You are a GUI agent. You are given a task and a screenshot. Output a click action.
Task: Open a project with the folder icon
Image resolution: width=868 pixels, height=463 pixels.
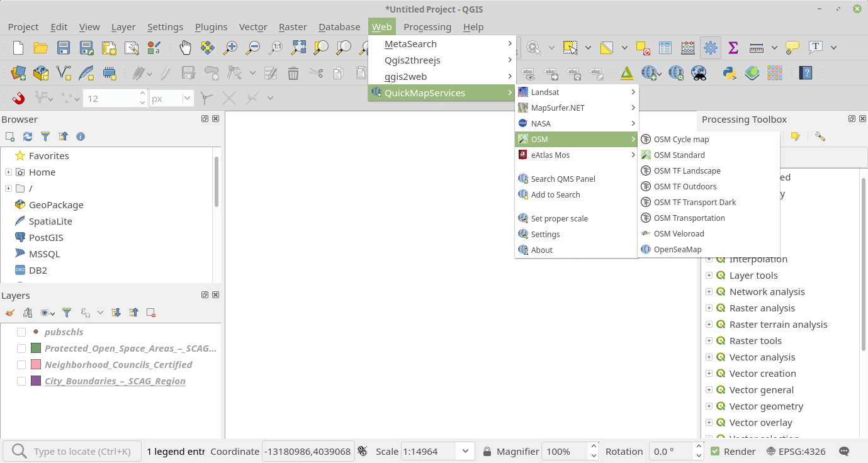click(x=41, y=48)
